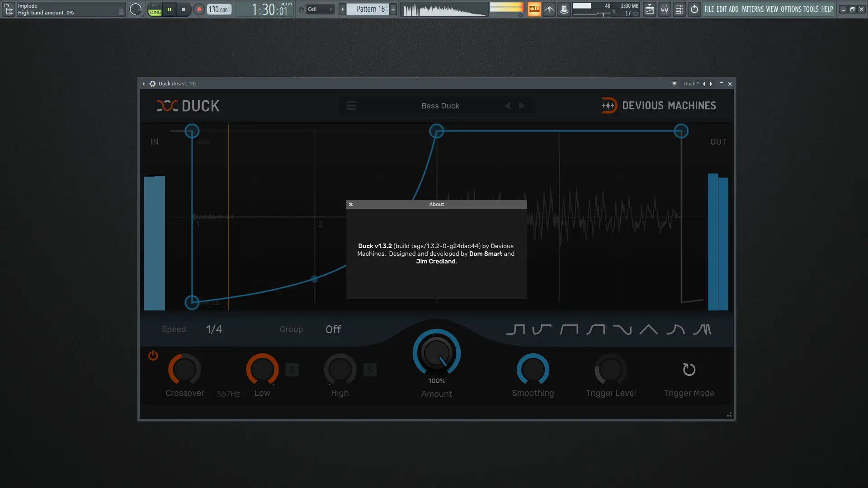Open the Speed 1/4 value selector
Screen dimensions: 868x488
214,329
